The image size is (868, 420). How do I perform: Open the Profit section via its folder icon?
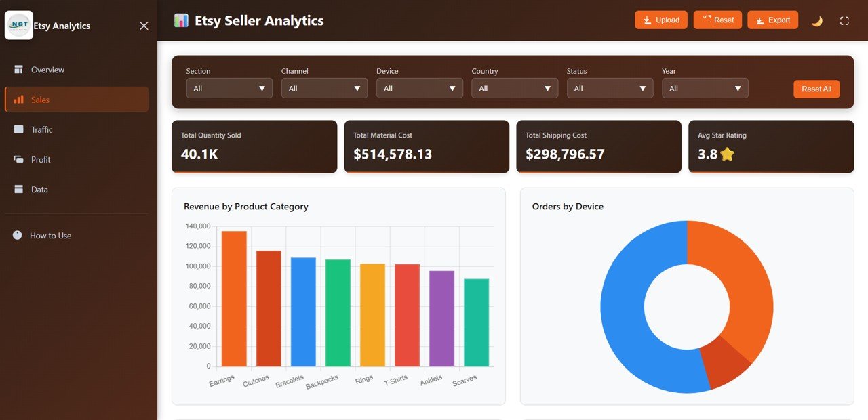(17, 159)
